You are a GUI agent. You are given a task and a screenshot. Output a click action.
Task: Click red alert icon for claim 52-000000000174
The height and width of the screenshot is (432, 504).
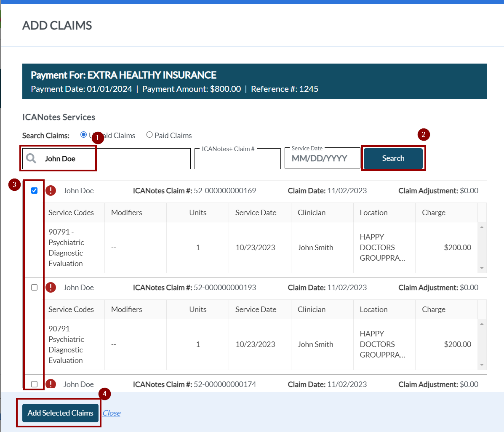[51, 384]
